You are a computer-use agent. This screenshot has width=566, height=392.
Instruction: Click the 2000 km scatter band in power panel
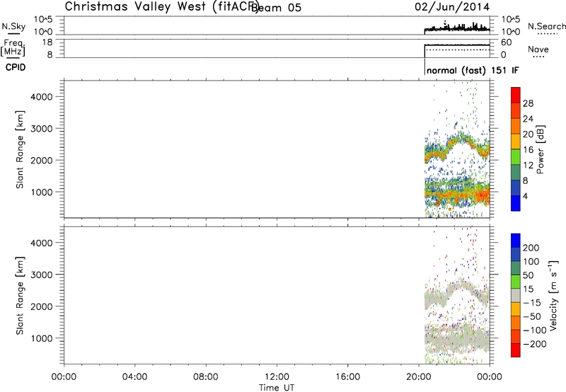[x=456, y=149]
